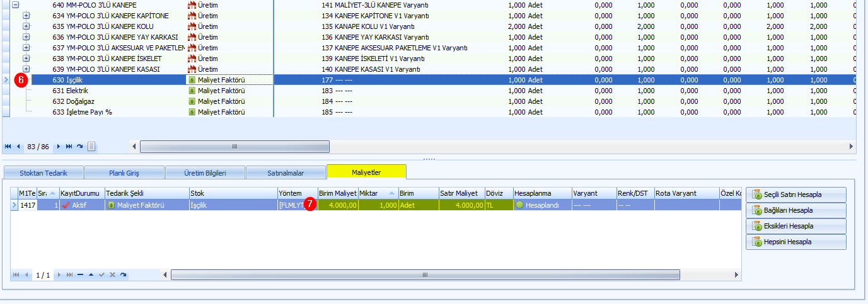This screenshot has height=304, width=868.
Task: Jump to last record beside 83 / 86 counter
Action: pos(69,146)
